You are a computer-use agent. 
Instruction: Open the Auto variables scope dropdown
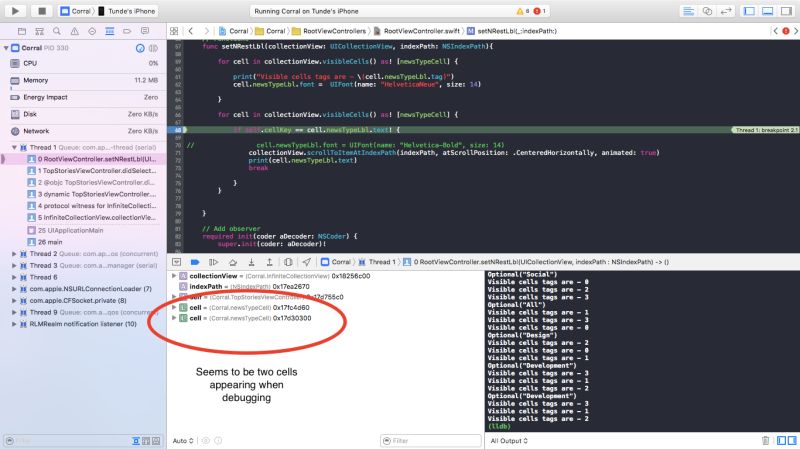[183, 441]
